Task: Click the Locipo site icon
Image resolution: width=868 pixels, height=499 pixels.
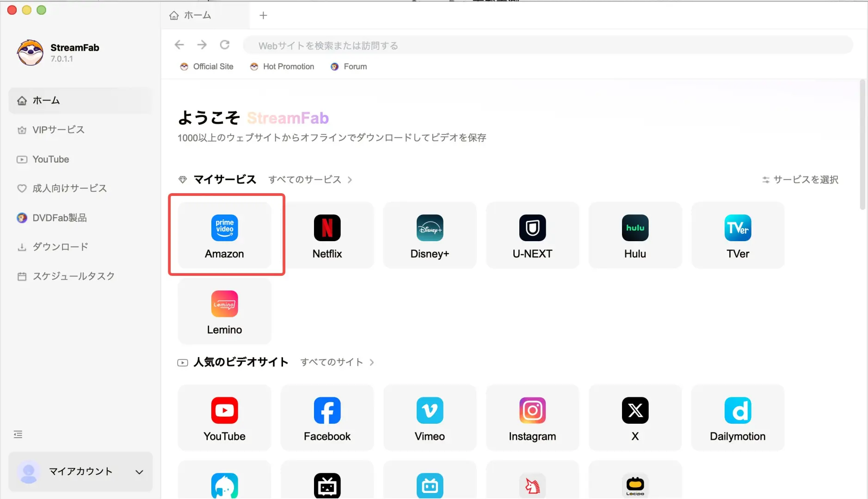Action: [x=635, y=485]
